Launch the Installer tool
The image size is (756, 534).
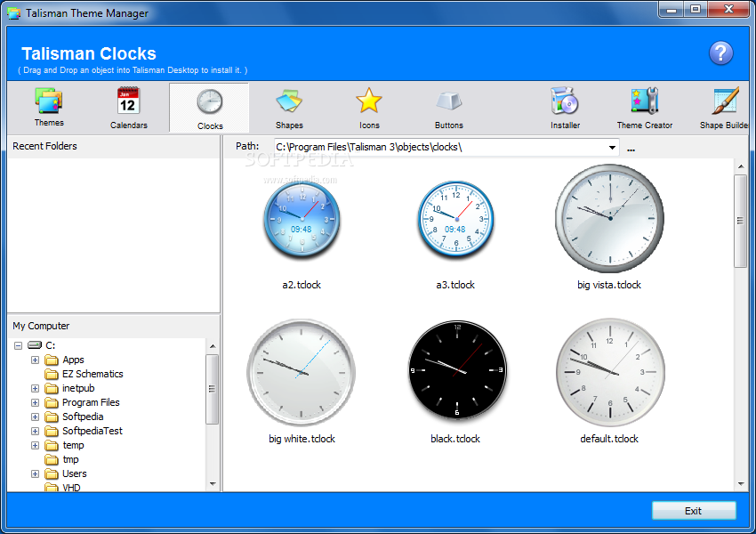565,108
